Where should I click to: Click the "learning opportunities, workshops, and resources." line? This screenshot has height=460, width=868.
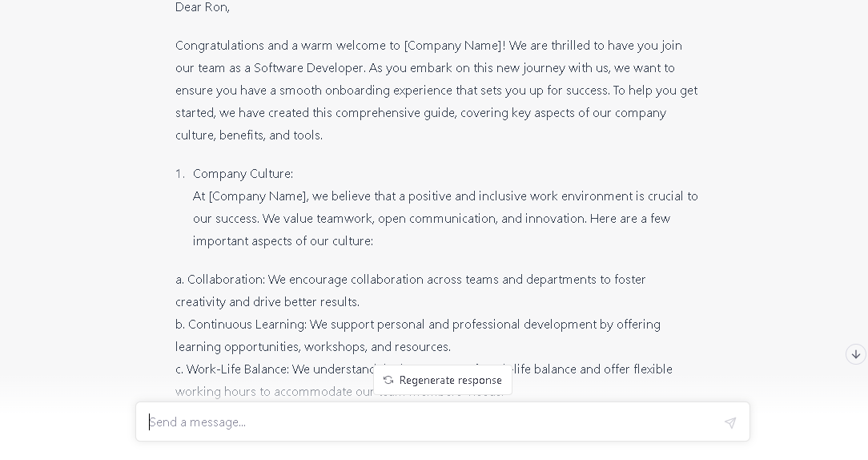coord(313,347)
